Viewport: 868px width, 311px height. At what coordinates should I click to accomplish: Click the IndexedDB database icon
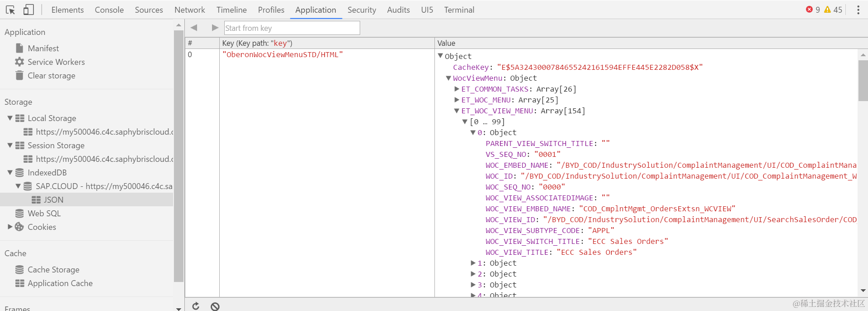pyautogui.click(x=19, y=173)
